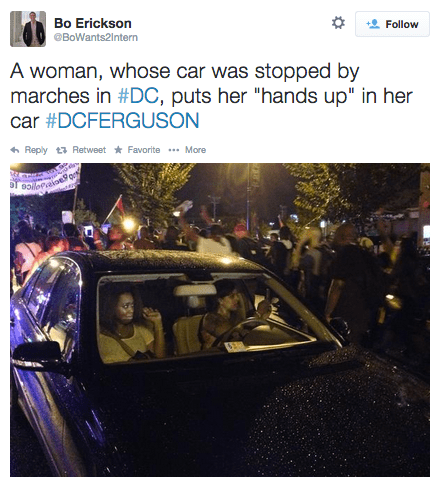Expand the More options label
This screenshot has width=440, height=487.
(x=195, y=150)
